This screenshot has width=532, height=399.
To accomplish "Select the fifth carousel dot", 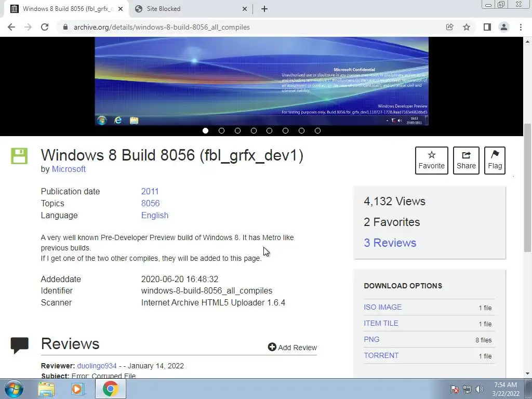I will tap(270, 130).
